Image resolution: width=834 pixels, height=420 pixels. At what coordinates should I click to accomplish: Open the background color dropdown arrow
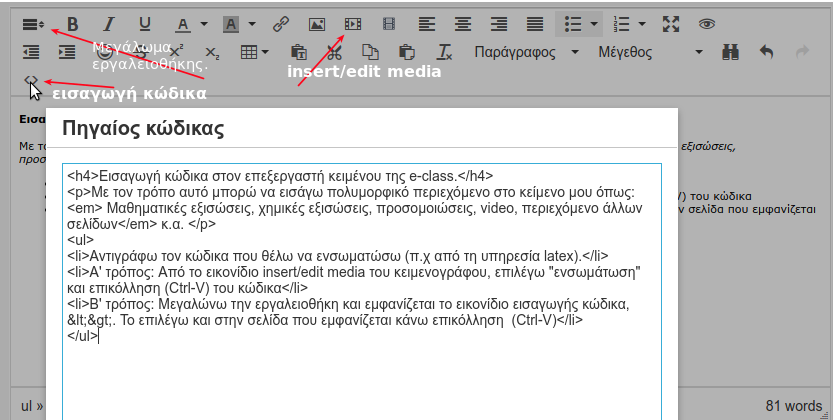click(252, 24)
